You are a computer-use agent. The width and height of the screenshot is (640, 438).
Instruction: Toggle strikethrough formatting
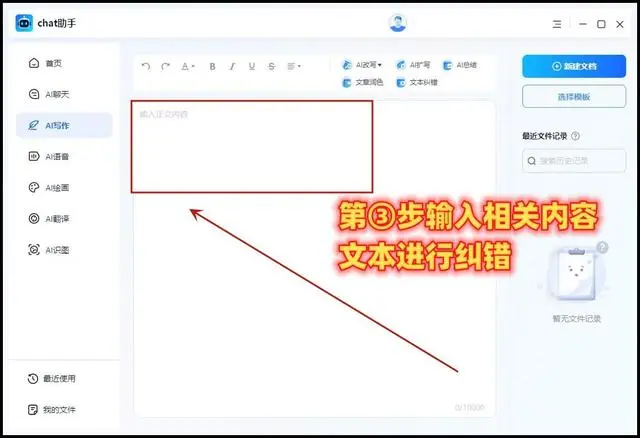[271, 66]
